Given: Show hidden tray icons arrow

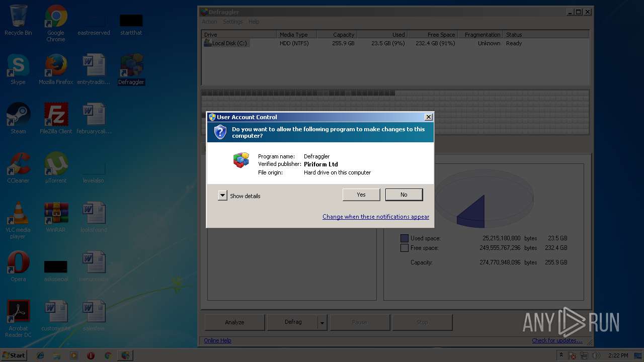Looking at the screenshot, I should [561, 355].
